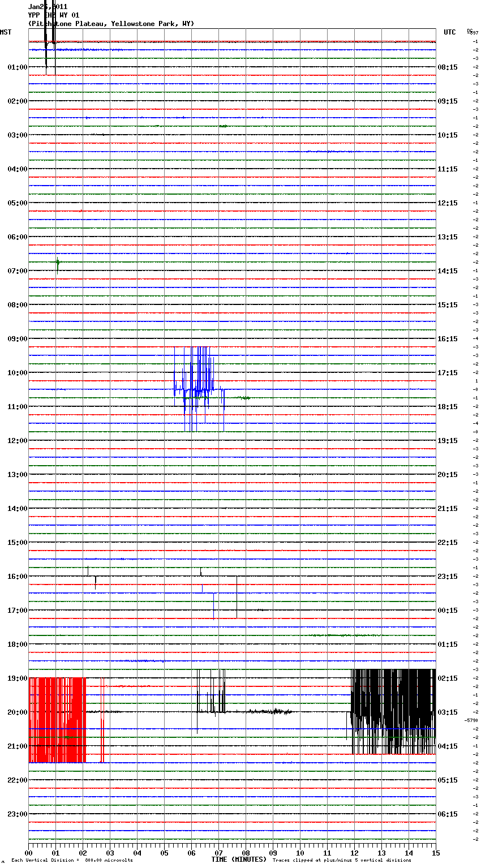Select the "20:15" UTC time label
The height and width of the screenshot is (868, 481).
[x=448, y=475]
